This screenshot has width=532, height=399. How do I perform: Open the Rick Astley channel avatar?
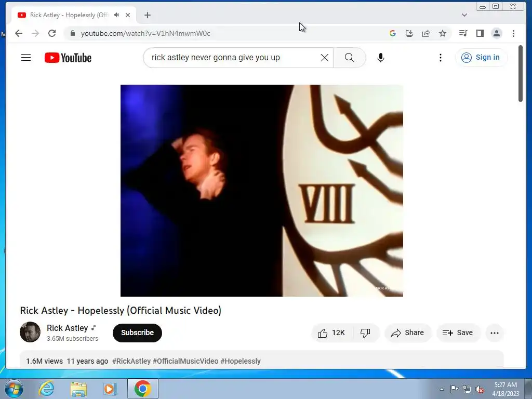coord(30,332)
